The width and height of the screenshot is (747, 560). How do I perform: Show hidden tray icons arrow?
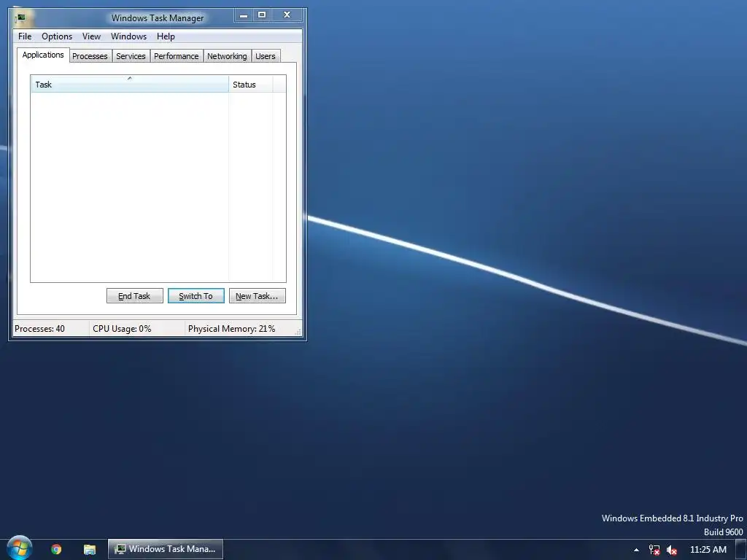[636, 550]
